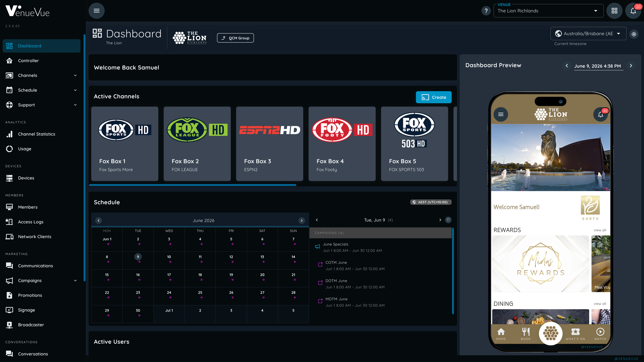Open Controller from the sidebar

41,61
